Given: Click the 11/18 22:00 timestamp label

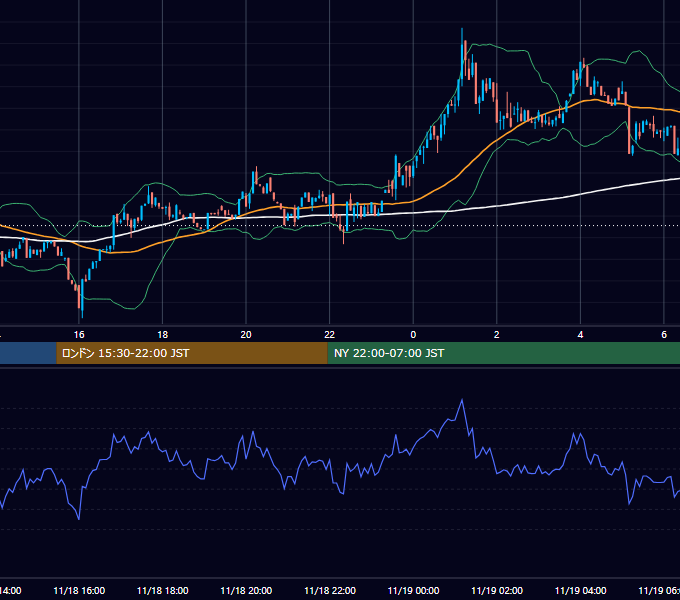Looking at the screenshot, I should [330, 591].
